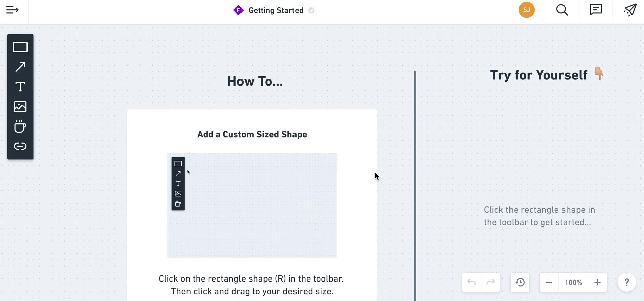Select the Sticky Note tool
The height and width of the screenshot is (301, 644).
(20, 127)
